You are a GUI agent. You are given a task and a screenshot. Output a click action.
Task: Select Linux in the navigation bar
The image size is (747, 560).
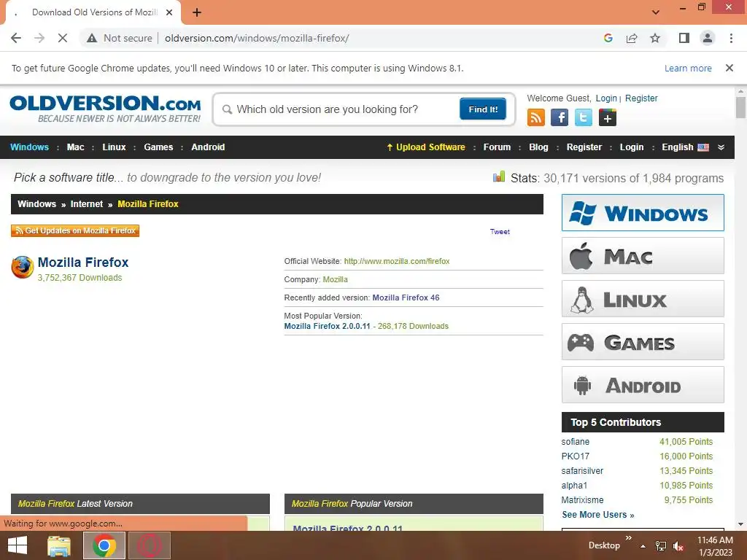(114, 147)
